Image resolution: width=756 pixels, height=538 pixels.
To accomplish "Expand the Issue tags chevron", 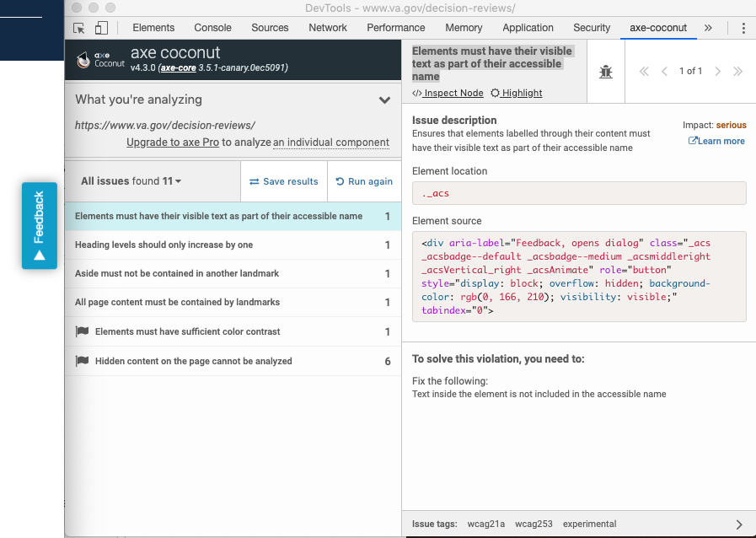I will [x=739, y=524].
